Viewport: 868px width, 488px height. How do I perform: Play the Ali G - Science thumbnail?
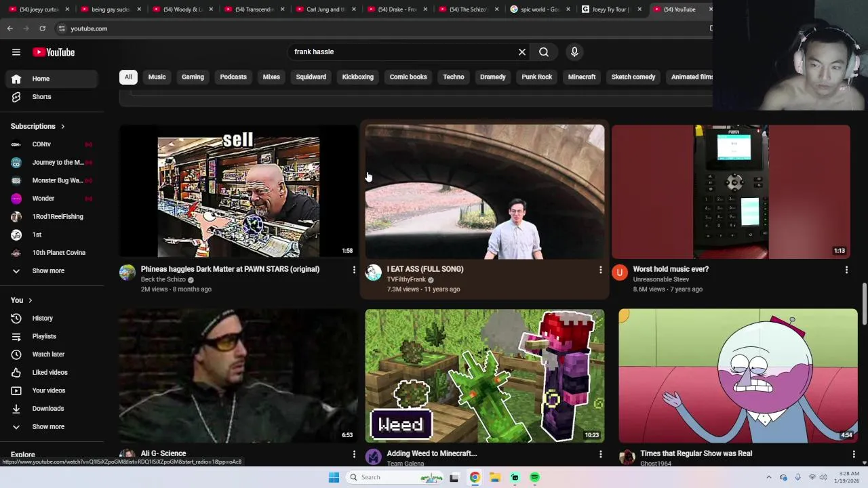point(239,376)
